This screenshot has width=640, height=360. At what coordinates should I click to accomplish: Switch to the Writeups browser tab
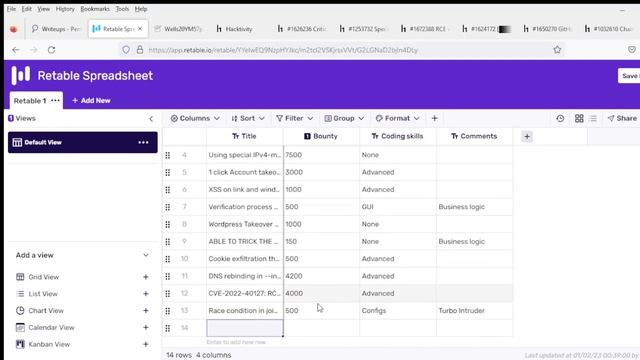point(57,29)
